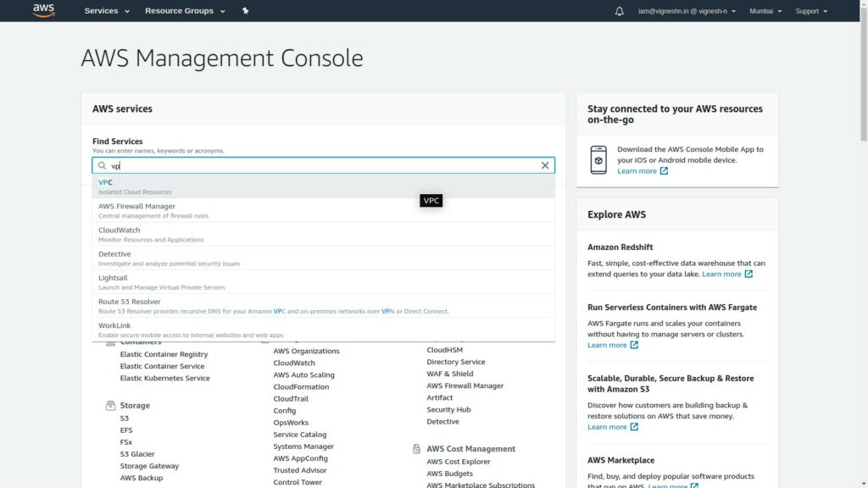The image size is (868, 488).
Task: Open S3 Glacier service
Action: pos(137,454)
